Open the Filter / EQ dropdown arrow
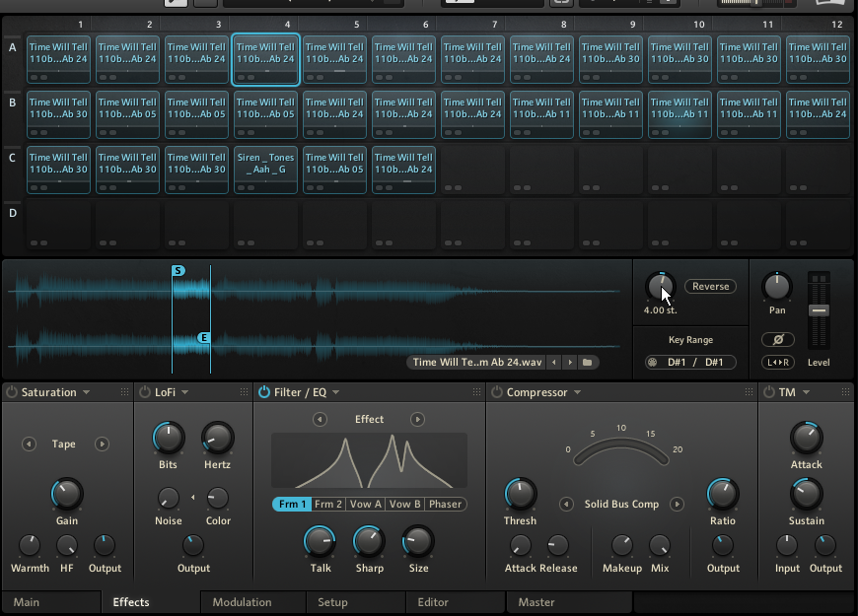858x616 pixels. click(335, 392)
